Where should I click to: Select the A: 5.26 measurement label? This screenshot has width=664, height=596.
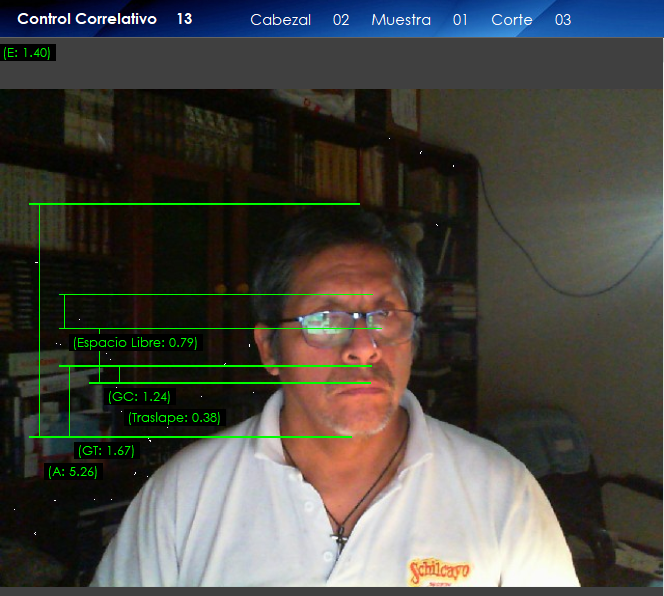tap(72, 471)
